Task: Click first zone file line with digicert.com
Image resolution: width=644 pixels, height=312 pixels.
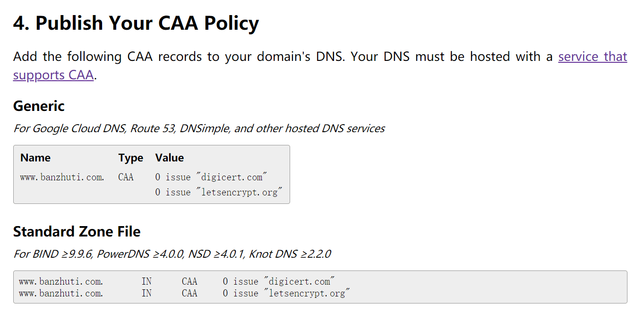Action: click(177, 282)
